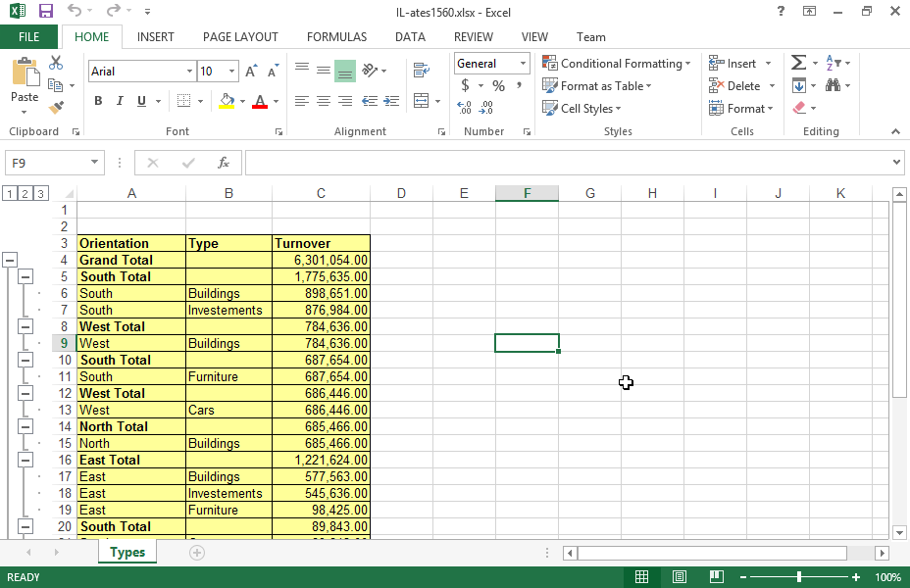This screenshot has height=588, width=910.
Task: Click the AutoSum sigma icon
Action: [798, 64]
